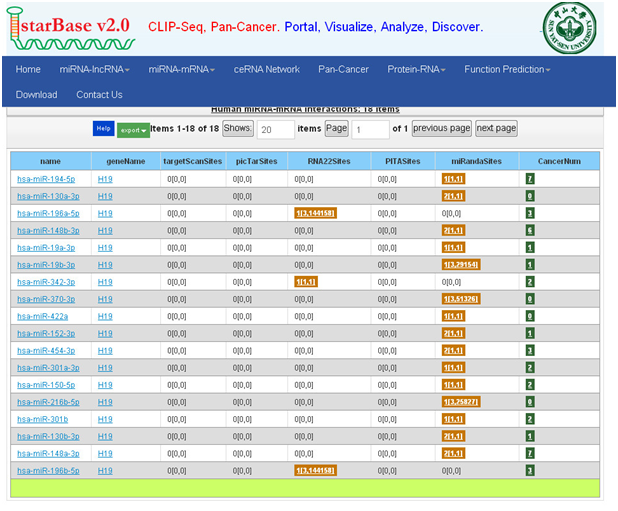
Task: Click RNA22Sites badge for hsa-miR-196b-5p
Action: [314, 470]
